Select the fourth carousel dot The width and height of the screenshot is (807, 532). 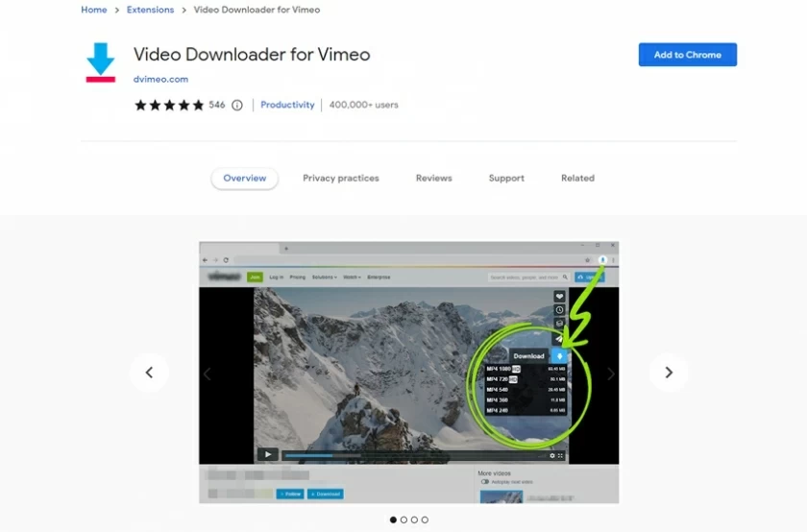click(425, 520)
